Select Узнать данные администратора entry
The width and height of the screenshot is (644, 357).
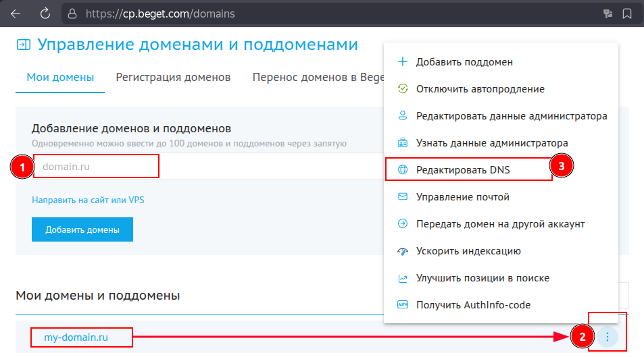(501, 143)
